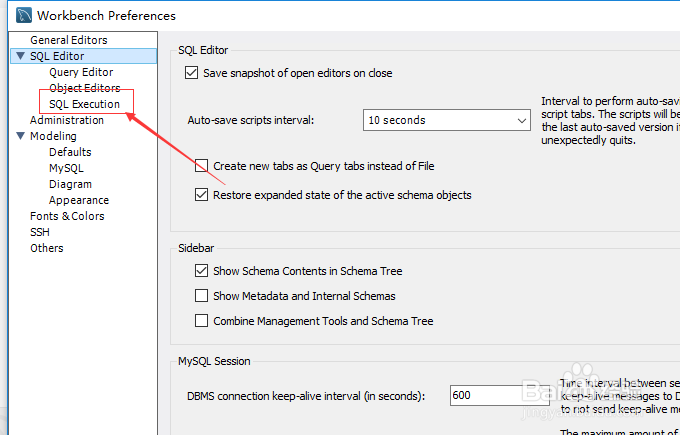Enable Combine Management Tools and Schema Tree
Image resolution: width=680 pixels, height=435 pixels.
(201, 321)
